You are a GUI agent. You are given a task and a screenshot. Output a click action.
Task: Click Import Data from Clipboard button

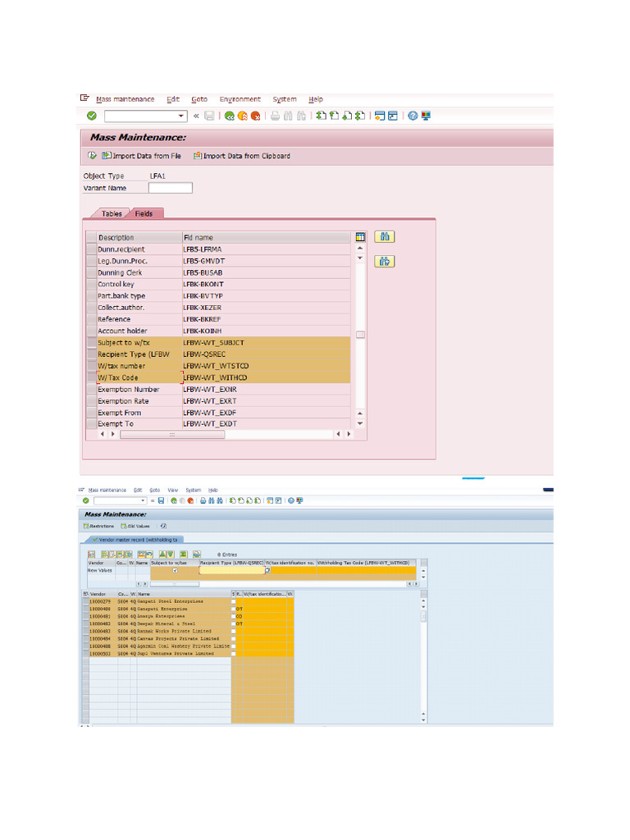point(241,156)
